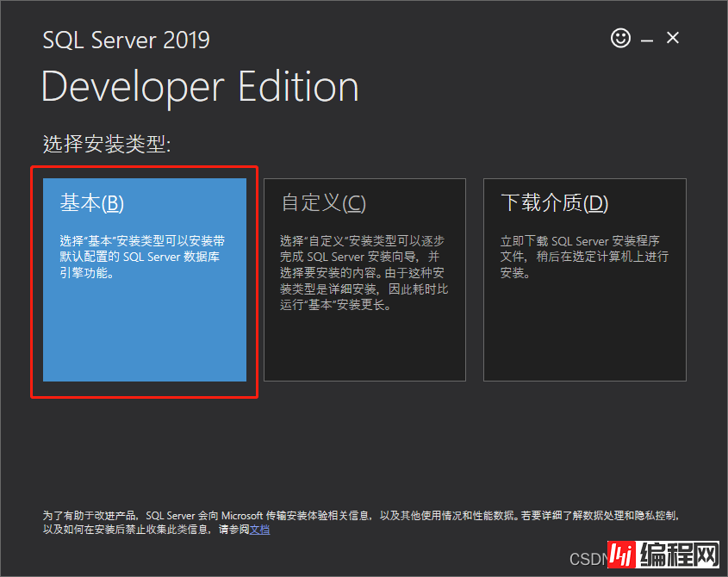Choose the custom step-by-step installation option
728x577 pixels.
pyautogui.click(x=364, y=276)
